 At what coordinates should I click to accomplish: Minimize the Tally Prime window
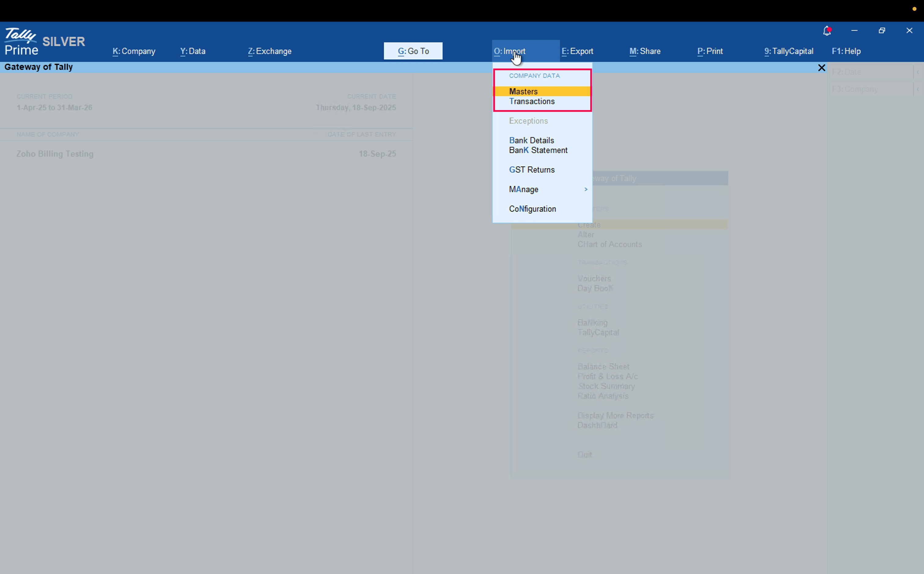pos(854,31)
